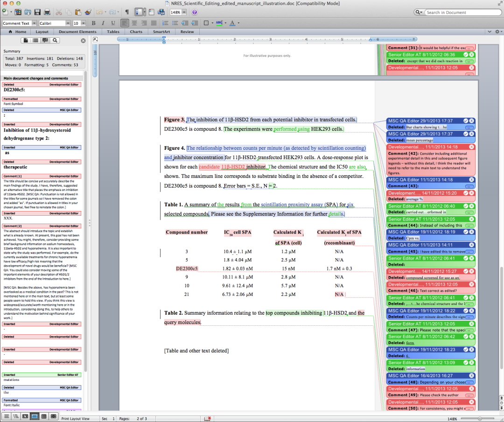The image size is (504, 422).
Task: Toggle Underline formatting
Action: 113,23
